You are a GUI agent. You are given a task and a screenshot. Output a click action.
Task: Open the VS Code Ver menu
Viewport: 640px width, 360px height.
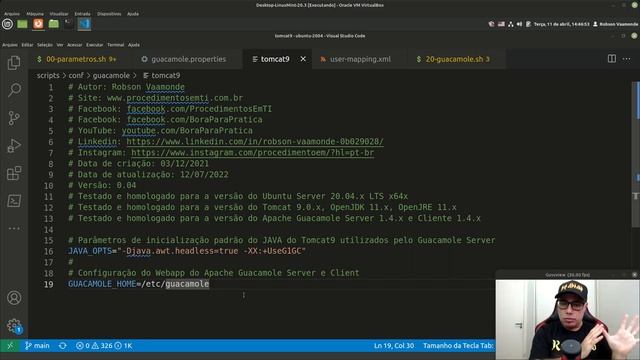[x=60, y=45]
